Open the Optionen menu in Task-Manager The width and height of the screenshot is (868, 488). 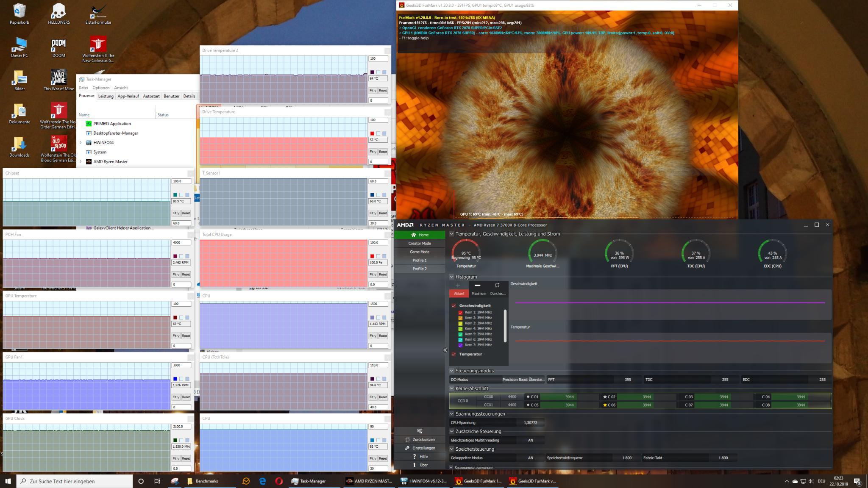pos(101,88)
